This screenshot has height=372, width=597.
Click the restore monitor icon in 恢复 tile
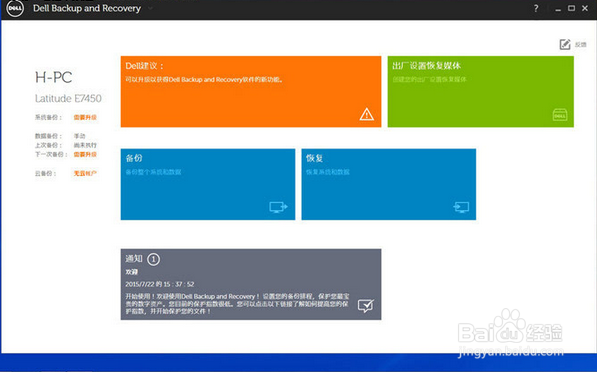click(461, 207)
